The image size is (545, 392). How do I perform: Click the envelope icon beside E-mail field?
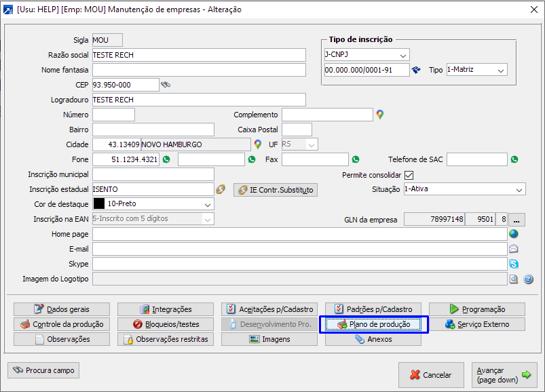pyautogui.click(x=514, y=249)
